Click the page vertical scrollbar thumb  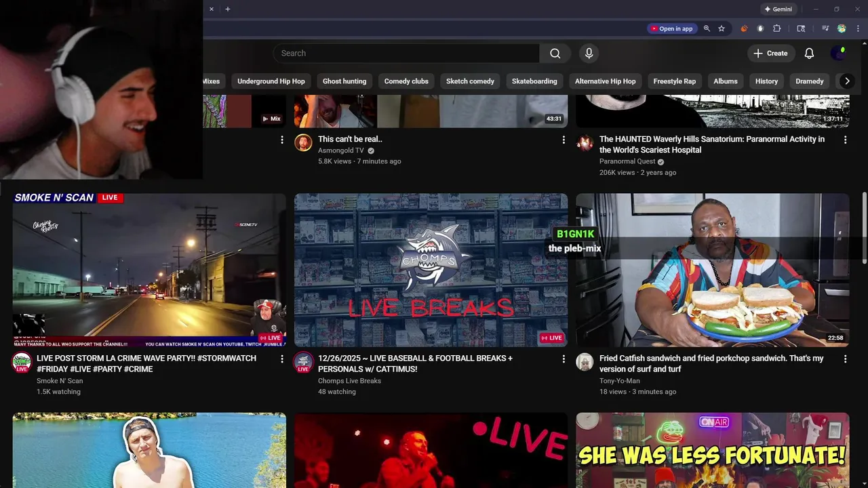(865, 227)
